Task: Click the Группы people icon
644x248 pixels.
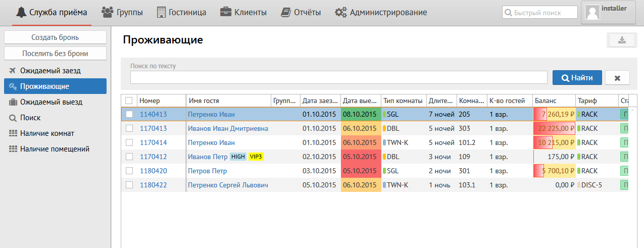Action: (x=107, y=12)
